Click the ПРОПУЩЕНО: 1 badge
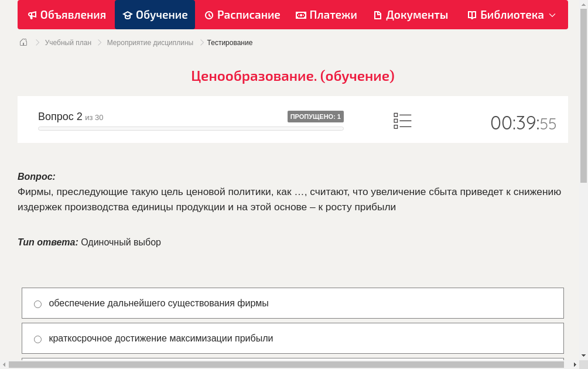The width and height of the screenshot is (588, 369). click(x=316, y=116)
